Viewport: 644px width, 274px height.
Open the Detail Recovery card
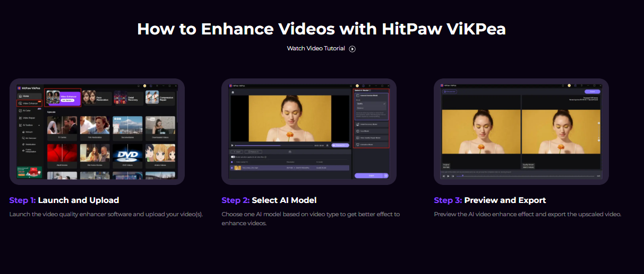coord(128,99)
